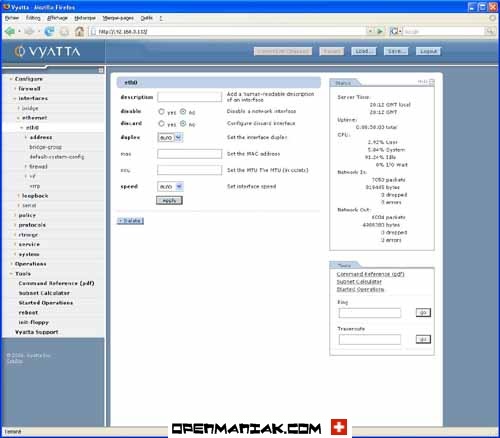Viewport: 500px width, 438px height.
Task: Click the Tools panel tab
Action: click(x=344, y=265)
